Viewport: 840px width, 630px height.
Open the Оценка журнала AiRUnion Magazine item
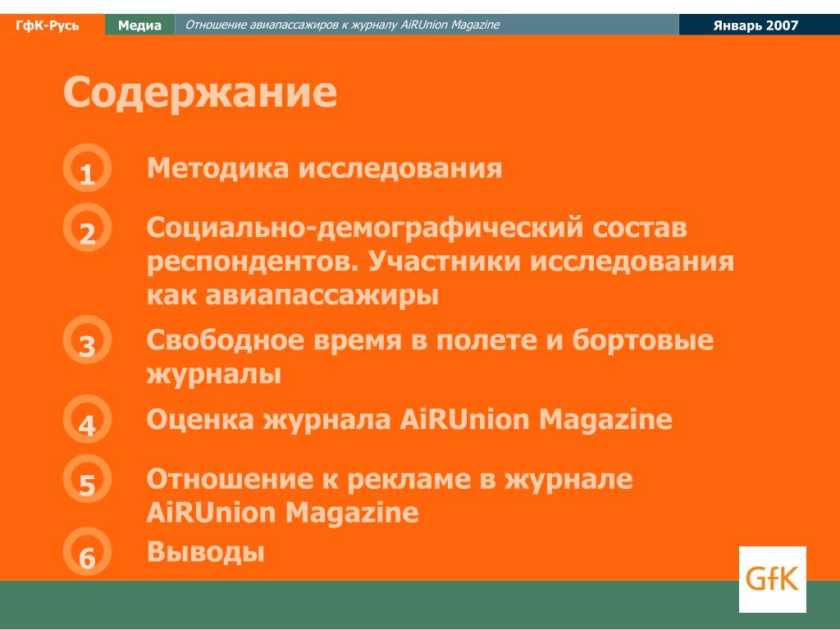pos(409,419)
